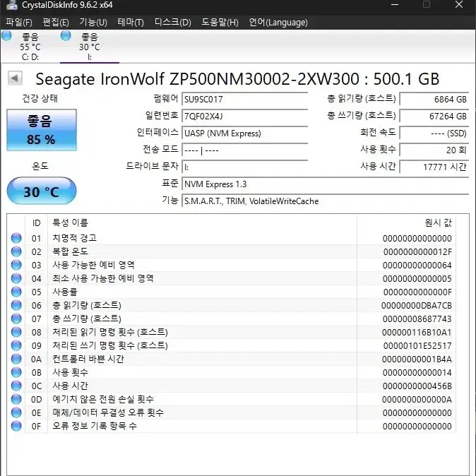Click status icon of row 09 처리된 쓰기 명령 횟수
Image resolution: width=476 pixels, height=476 pixels.
16,345
